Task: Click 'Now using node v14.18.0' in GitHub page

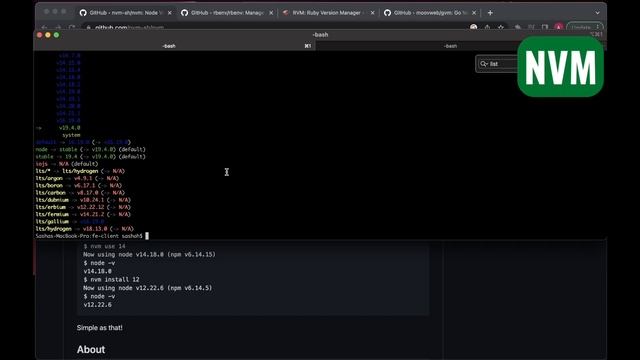Action: 149,254
